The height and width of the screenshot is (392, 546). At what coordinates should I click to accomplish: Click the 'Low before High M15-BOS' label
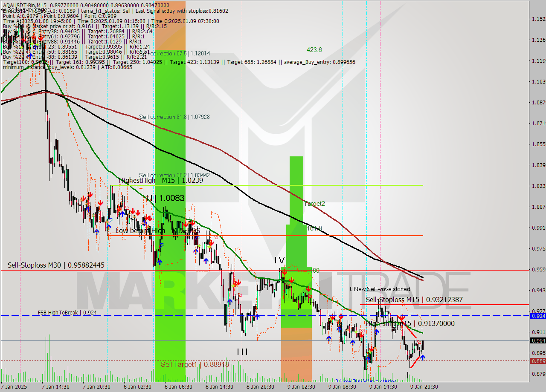point(158,231)
